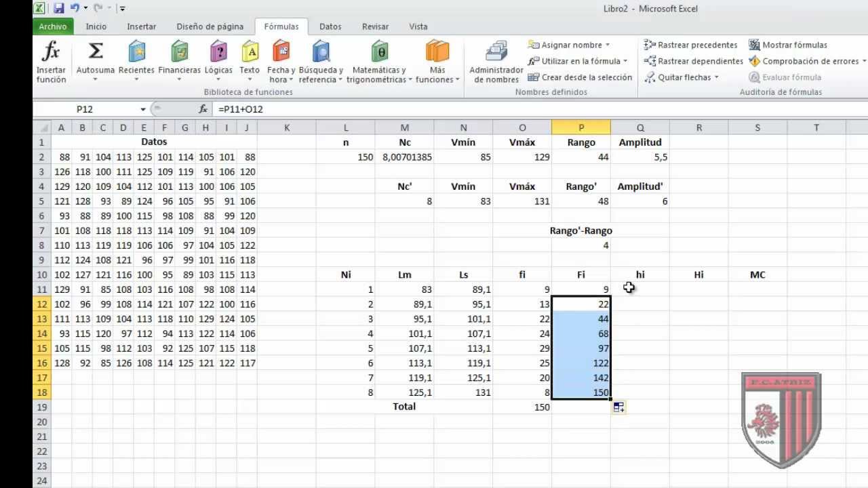This screenshot has width=868, height=488.
Task: Click the Redo arrow icon
Action: tap(98, 9)
